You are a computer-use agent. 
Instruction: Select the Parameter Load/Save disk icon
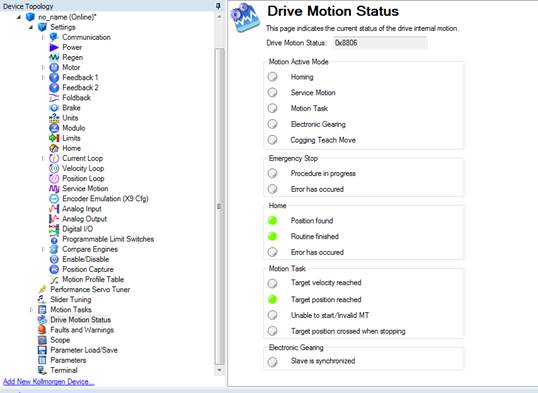tap(42, 350)
